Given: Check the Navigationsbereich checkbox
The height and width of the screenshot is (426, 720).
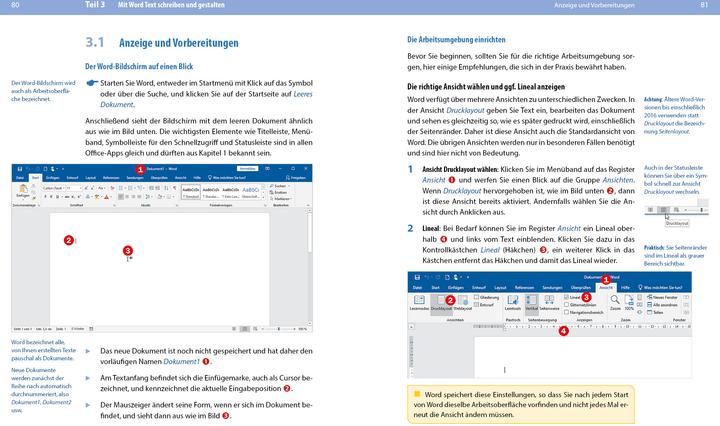Looking at the screenshot, I should pos(568,312).
